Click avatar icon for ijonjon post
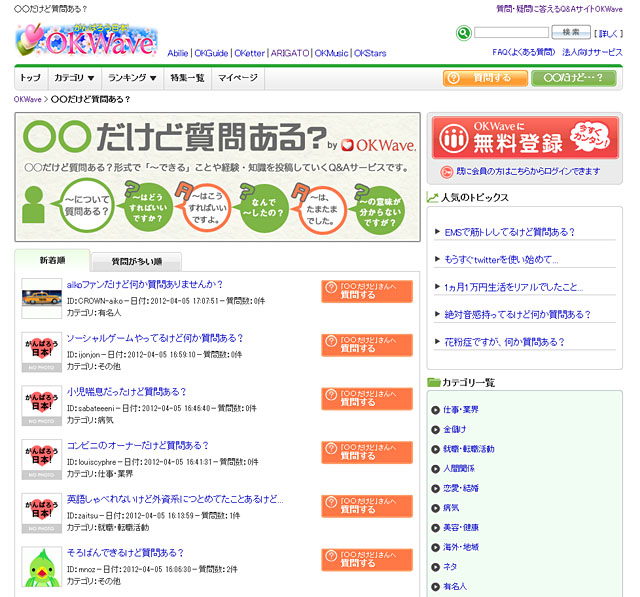This screenshot has height=597, width=640. point(42,352)
